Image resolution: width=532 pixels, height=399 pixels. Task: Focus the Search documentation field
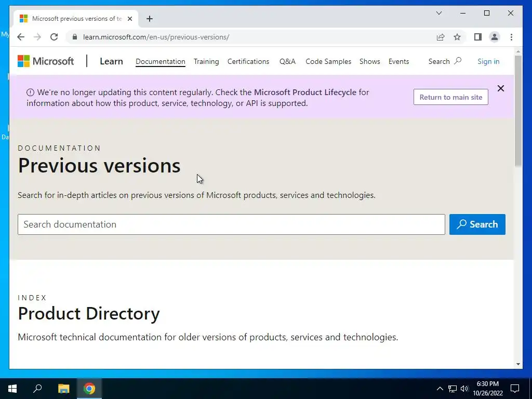click(231, 224)
